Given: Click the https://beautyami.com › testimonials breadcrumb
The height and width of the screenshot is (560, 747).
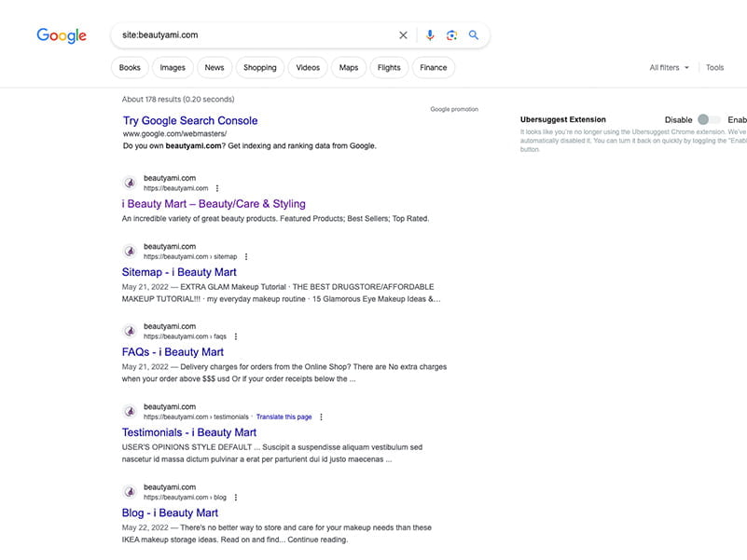Looking at the screenshot, I should click(x=196, y=417).
